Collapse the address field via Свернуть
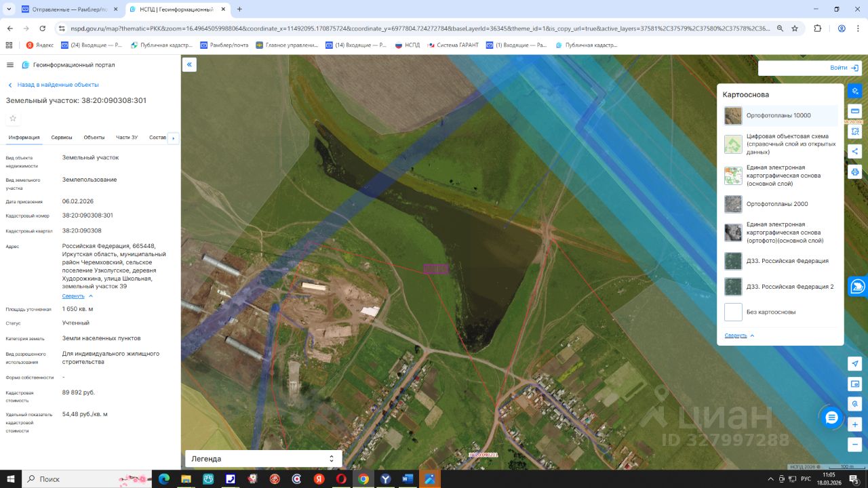The height and width of the screenshot is (488, 868). [x=77, y=296]
